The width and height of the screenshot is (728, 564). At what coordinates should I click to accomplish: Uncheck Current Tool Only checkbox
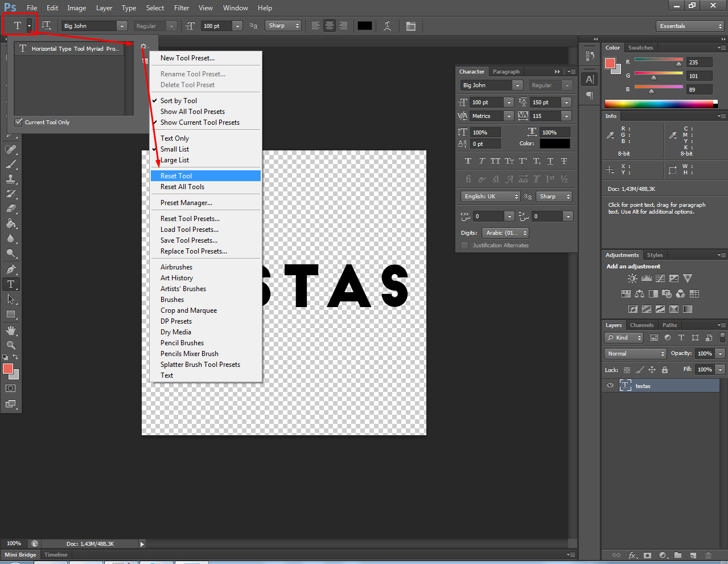[19, 122]
